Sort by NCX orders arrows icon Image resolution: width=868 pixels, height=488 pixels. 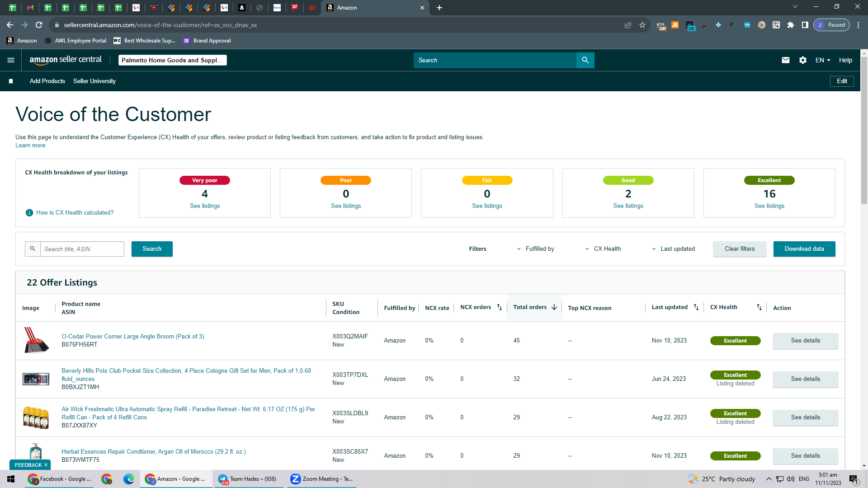[500, 307]
